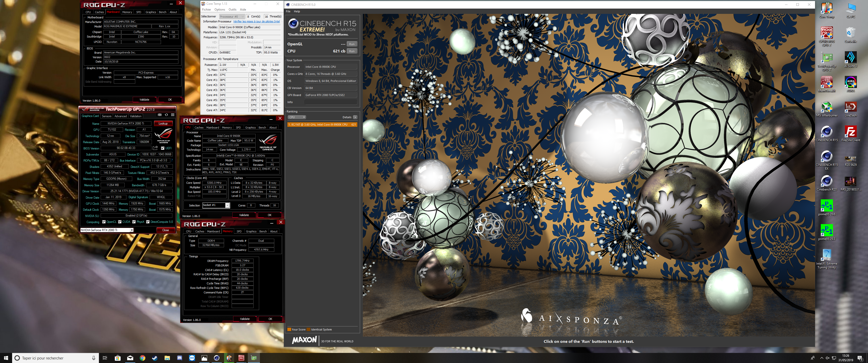The height and width of the screenshot is (363, 868).
Task: Open the Socket #1 selection dropdown in CPU-Z
Action: coord(216,205)
